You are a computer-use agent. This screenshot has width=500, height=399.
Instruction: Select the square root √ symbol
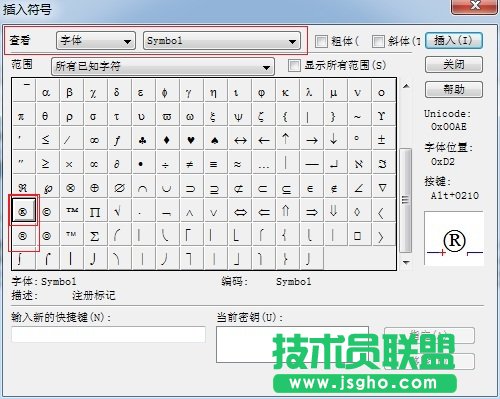tap(120, 211)
